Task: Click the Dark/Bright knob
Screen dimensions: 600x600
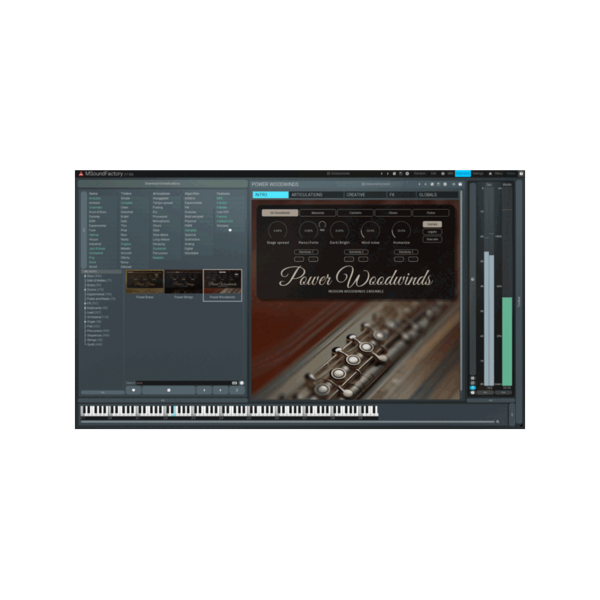Action: point(339,231)
